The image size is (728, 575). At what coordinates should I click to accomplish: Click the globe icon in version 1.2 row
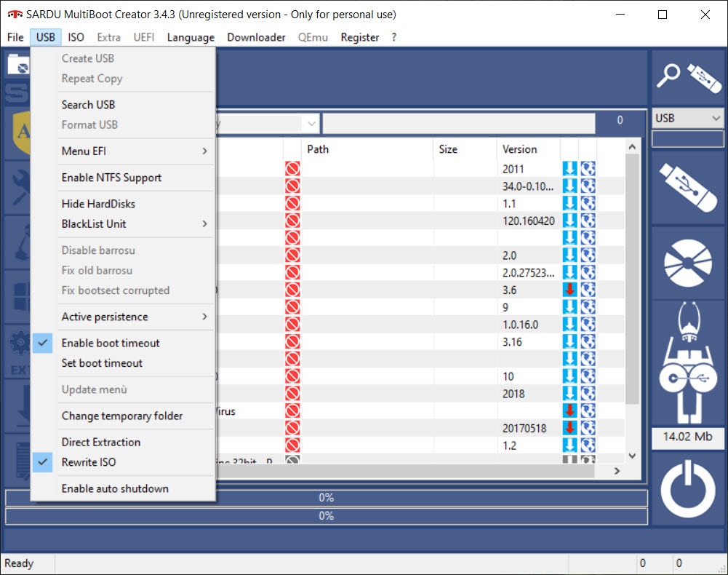click(588, 445)
